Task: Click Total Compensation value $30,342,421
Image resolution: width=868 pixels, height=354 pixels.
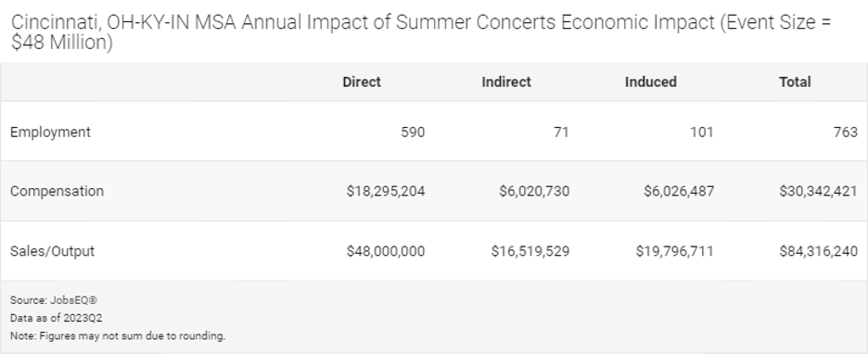Action: pyautogui.click(x=818, y=192)
